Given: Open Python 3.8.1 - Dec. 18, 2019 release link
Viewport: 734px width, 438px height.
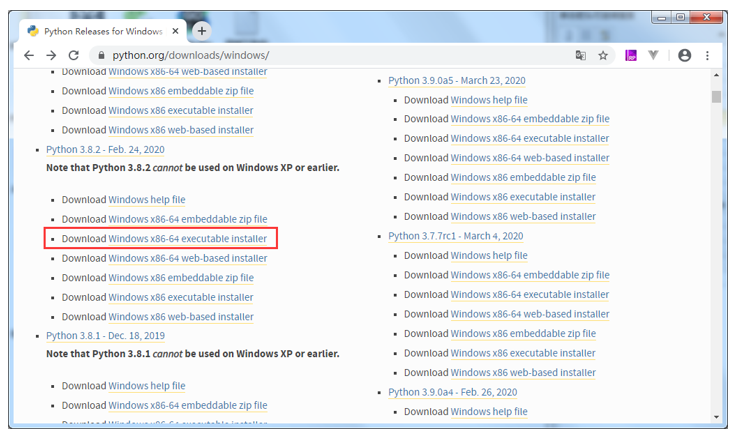Looking at the screenshot, I should [105, 336].
